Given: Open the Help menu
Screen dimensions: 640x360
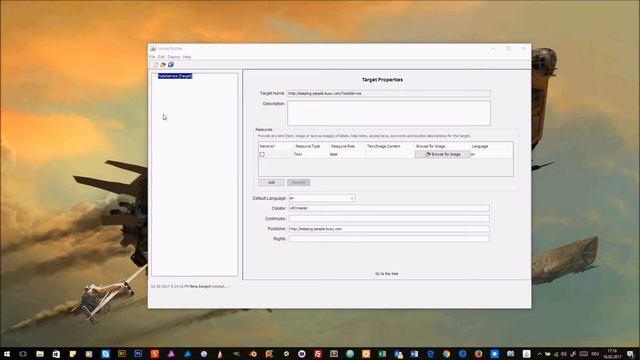Looking at the screenshot, I should 187,57.
